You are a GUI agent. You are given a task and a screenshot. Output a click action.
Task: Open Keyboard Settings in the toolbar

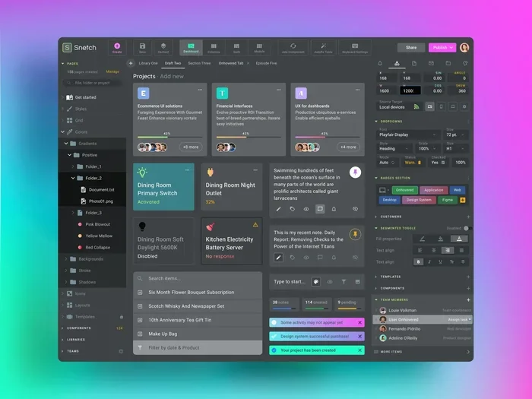[355, 48]
